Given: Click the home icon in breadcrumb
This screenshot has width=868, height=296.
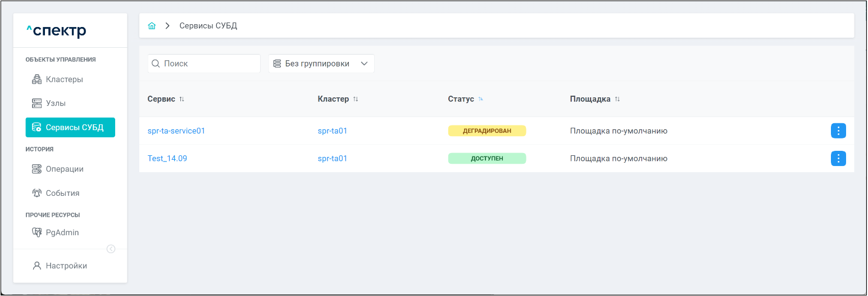Looking at the screenshot, I should pyautogui.click(x=152, y=26).
